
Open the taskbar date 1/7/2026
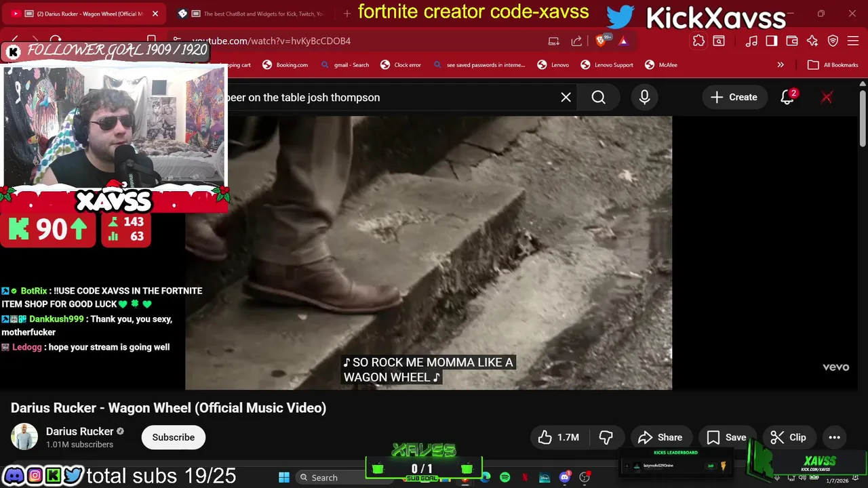click(837, 481)
